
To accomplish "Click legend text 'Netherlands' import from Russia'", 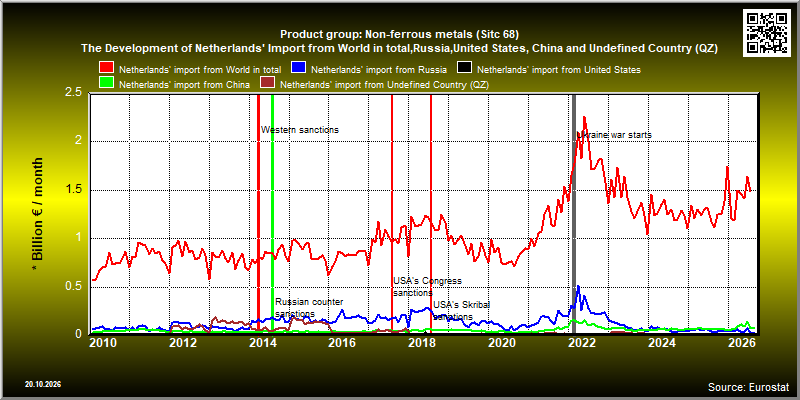I will coord(379,69).
